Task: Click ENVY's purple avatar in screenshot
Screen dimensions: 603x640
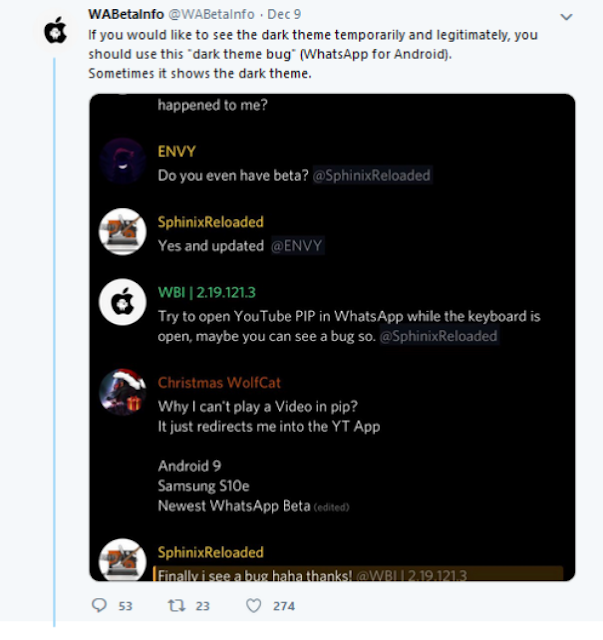Action: click(x=122, y=161)
